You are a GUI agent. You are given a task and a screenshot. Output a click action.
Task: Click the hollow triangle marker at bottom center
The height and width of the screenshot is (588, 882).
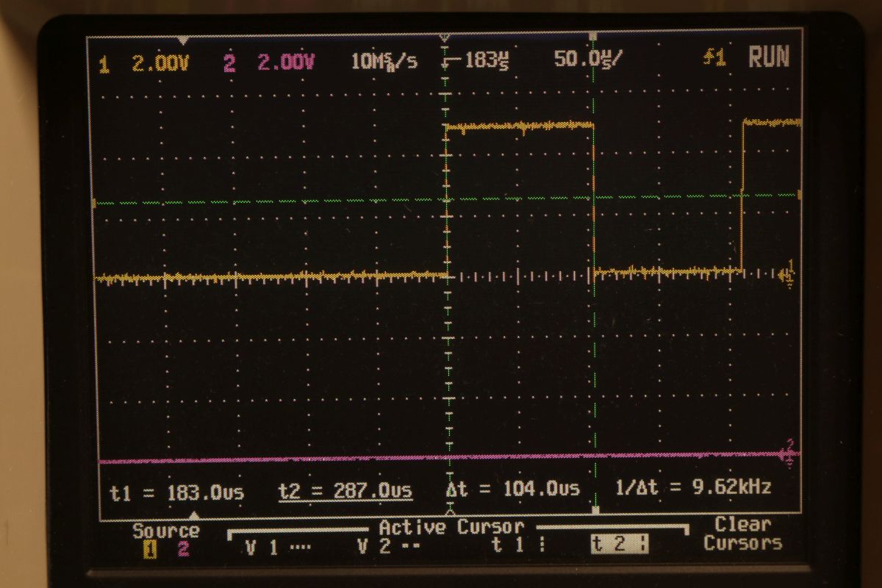pos(451,509)
